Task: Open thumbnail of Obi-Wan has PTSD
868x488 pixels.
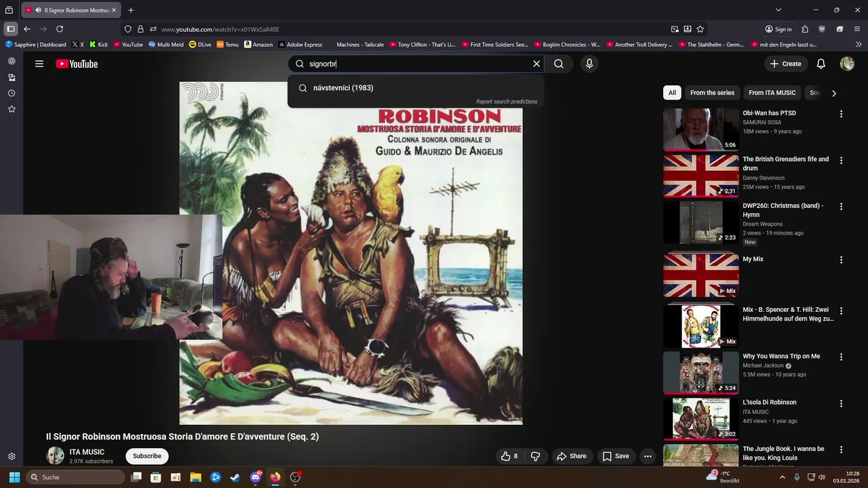Action: (701, 129)
